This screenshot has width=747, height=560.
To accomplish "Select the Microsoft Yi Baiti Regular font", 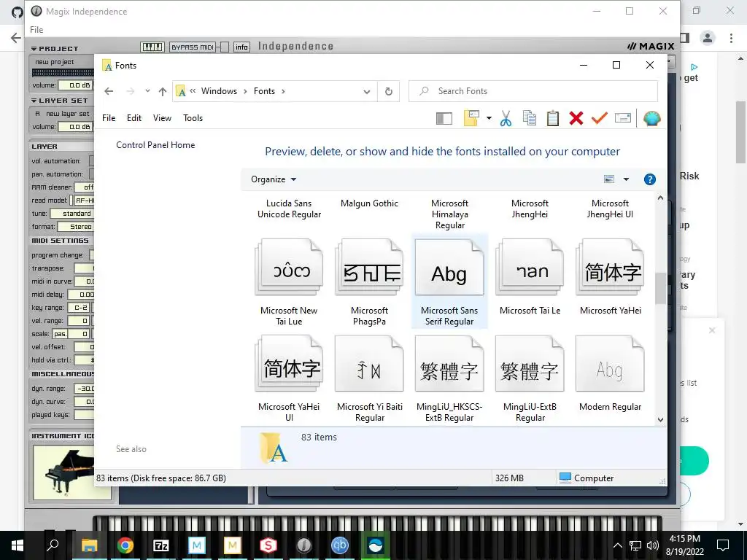I will point(369,378).
